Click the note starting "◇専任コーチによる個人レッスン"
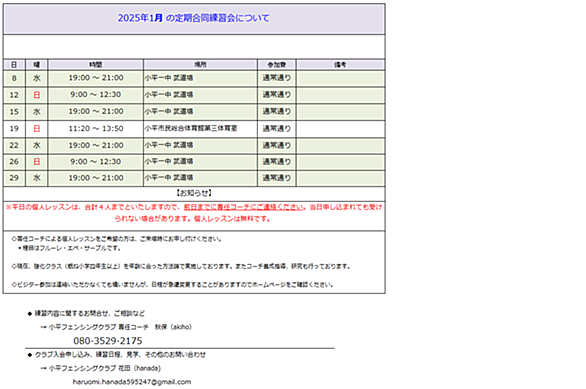 [117, 239]
